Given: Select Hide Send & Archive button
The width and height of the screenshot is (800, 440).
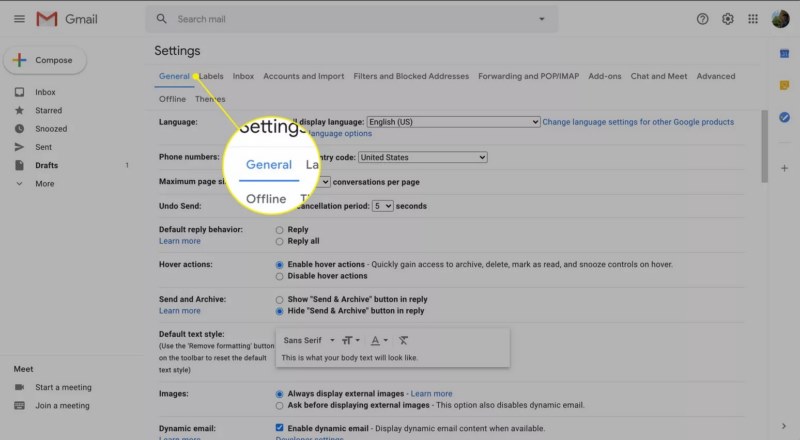Looking at the screenshot, I should [x=279, y=311].
